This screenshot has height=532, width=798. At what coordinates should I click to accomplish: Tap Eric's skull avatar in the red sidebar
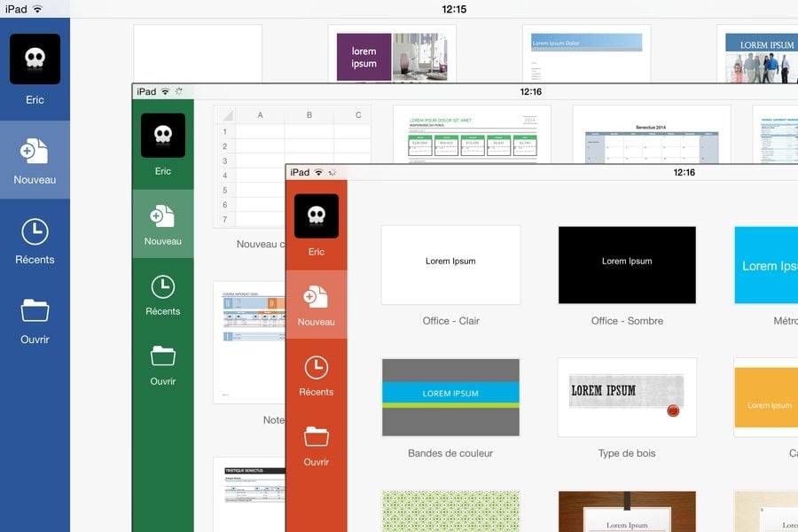316,216
